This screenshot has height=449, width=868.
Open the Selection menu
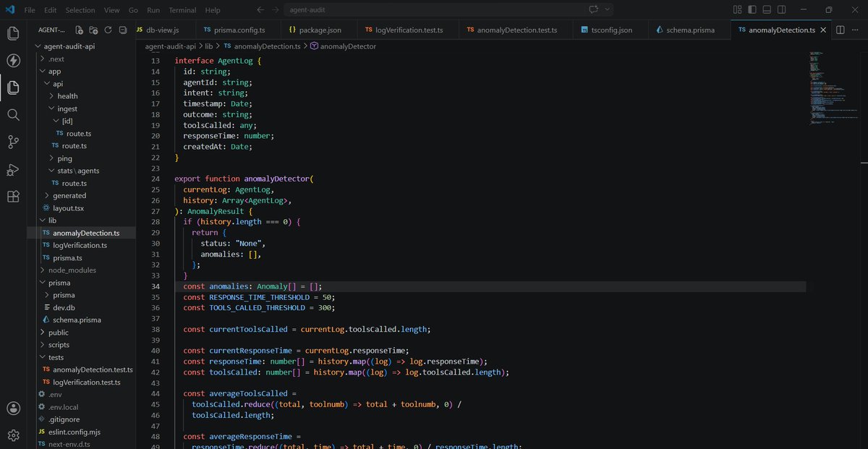(80, 10)
